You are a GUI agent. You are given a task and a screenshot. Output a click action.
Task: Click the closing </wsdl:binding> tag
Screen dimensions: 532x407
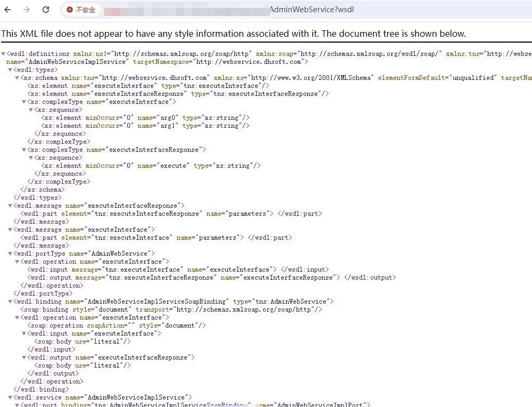point(42,389)
